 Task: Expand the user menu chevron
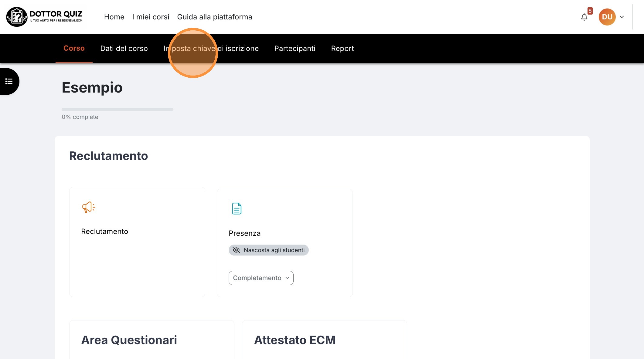coord(622,17)
